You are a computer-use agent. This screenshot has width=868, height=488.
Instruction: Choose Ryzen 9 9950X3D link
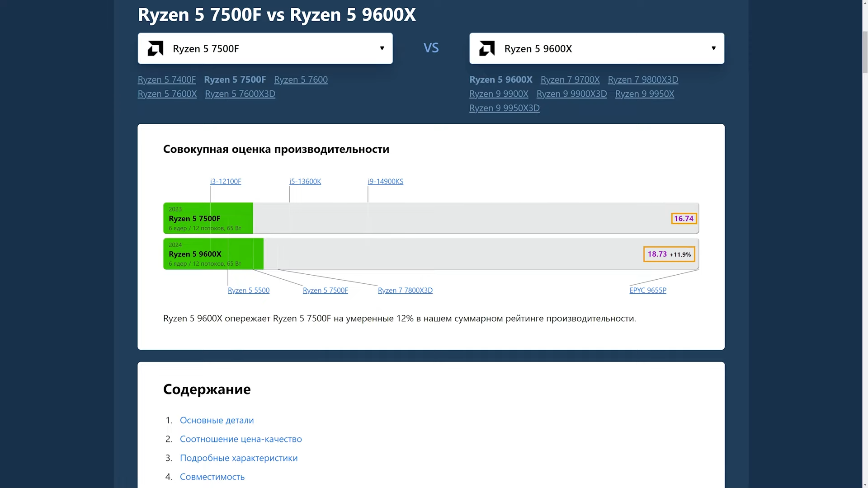pos(504,108)
